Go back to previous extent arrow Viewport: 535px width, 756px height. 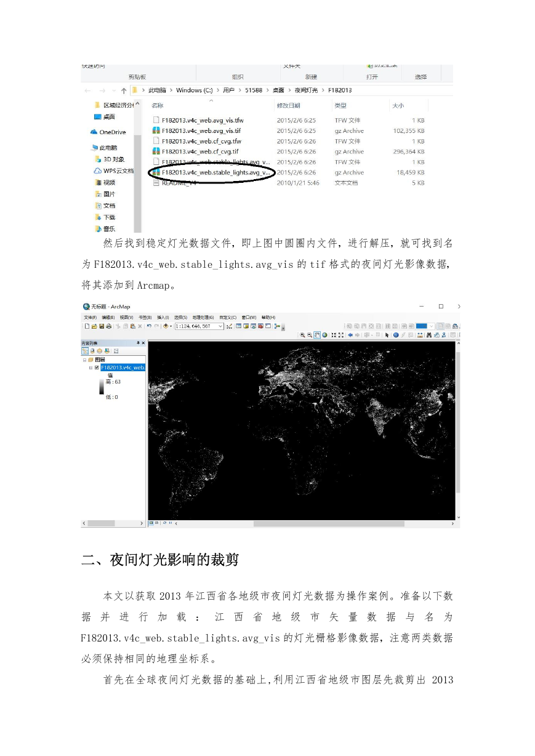coord(350,335)
